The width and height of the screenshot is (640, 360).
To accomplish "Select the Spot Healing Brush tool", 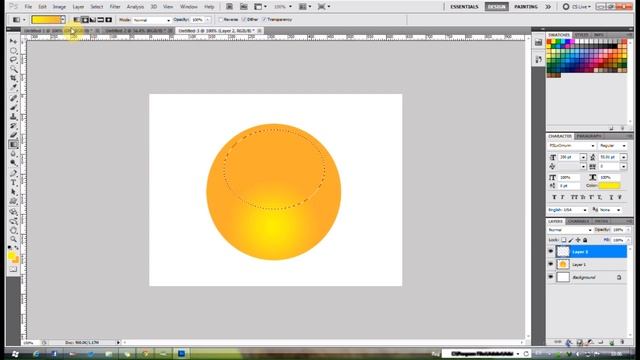I will 13,98.
